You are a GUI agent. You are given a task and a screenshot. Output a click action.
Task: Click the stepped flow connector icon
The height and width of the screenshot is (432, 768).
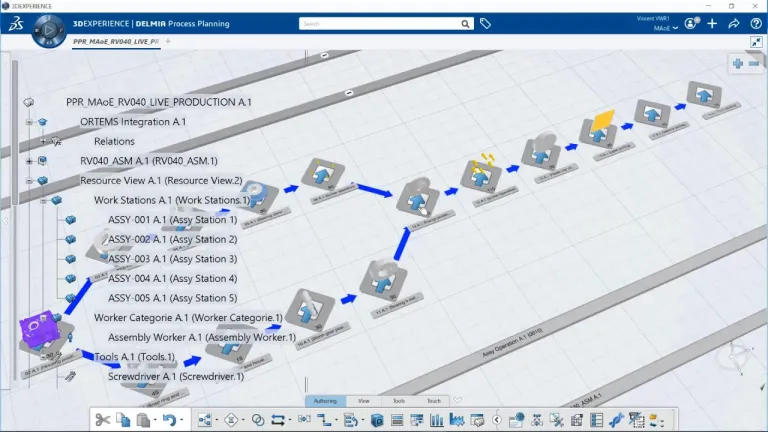tap(324, 420)
